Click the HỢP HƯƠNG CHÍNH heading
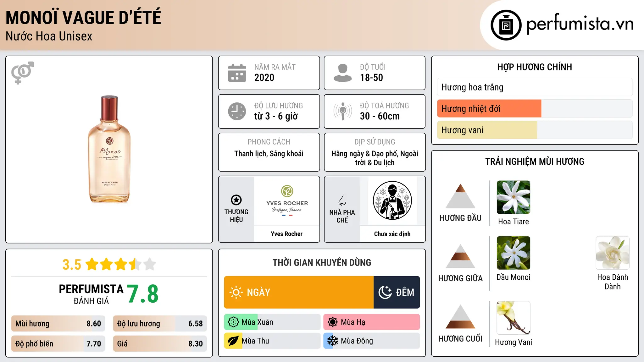This screenshot has width=644, height=362. point(535,67)
